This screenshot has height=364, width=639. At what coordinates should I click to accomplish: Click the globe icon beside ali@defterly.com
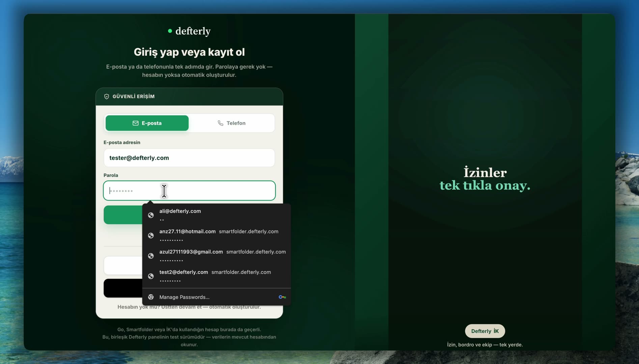[151, 215]
